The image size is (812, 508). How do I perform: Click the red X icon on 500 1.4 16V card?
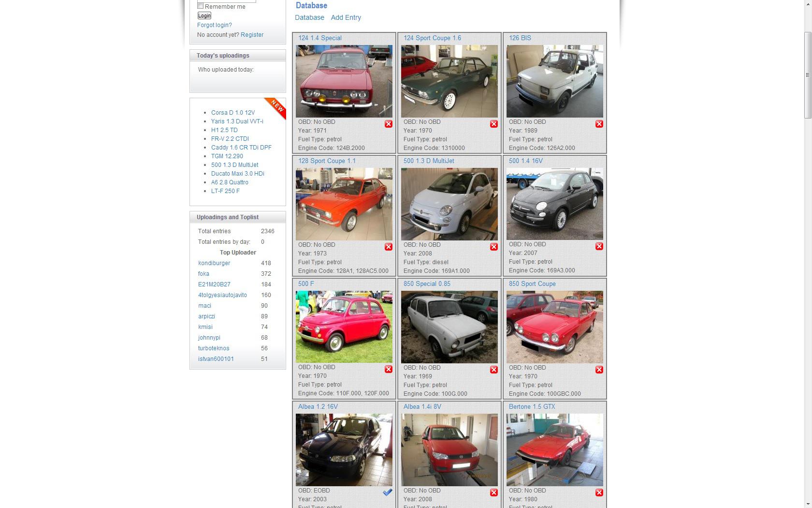599,246
